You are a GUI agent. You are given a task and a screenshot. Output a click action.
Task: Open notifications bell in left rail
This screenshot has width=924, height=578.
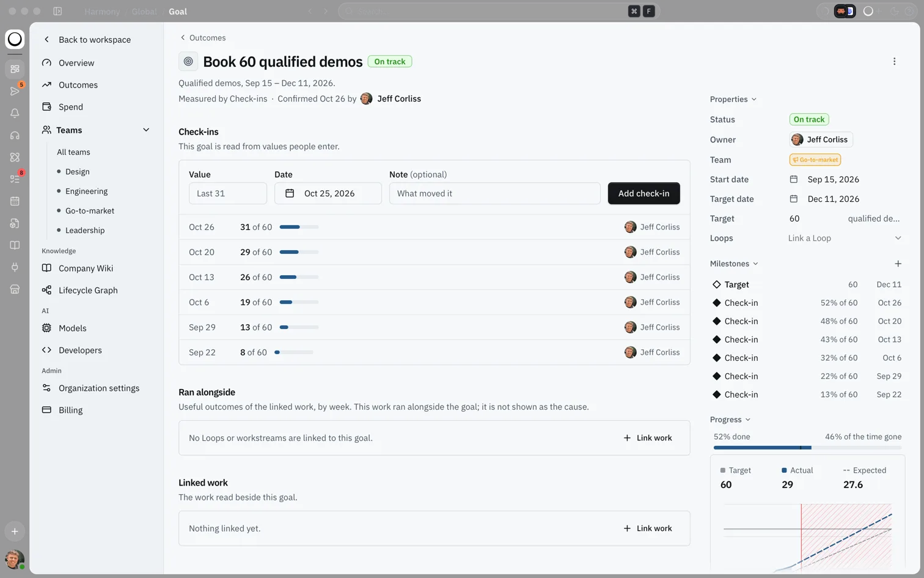(x=15, y=113)
